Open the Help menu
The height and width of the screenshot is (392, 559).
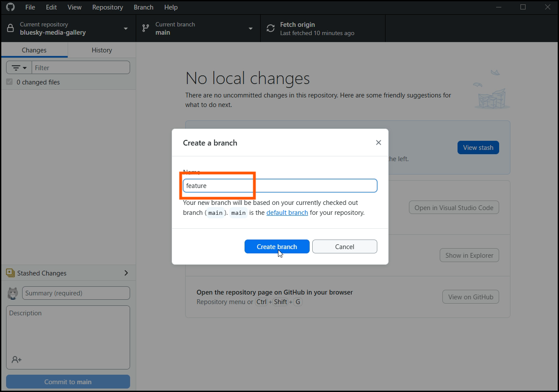click(171, 7)
